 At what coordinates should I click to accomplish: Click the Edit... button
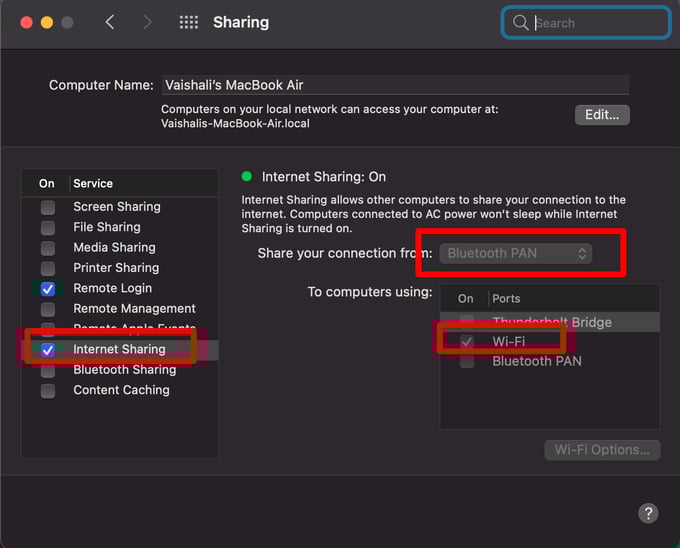[602, 115]
